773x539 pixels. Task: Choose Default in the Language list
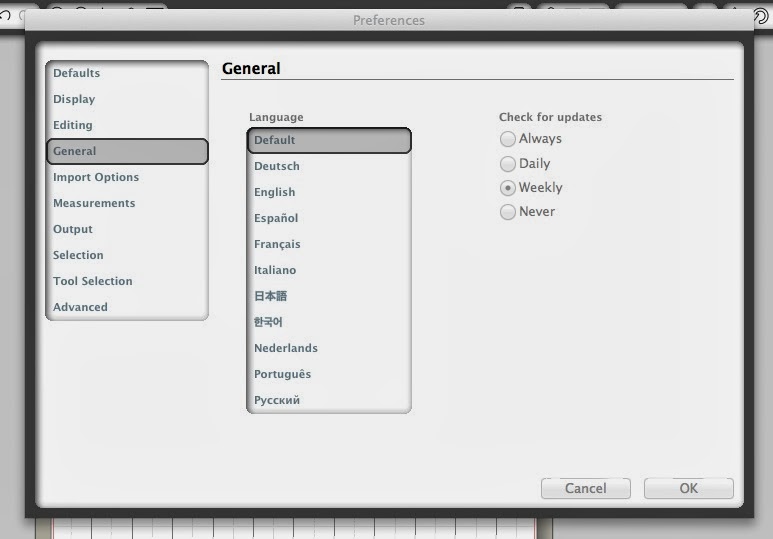click(x=329, y=140)
